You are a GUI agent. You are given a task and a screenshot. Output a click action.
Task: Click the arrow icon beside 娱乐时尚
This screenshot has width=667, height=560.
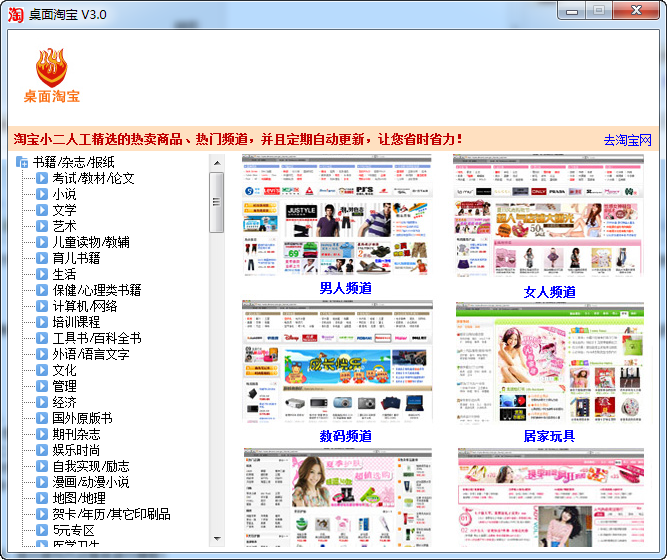42,450
